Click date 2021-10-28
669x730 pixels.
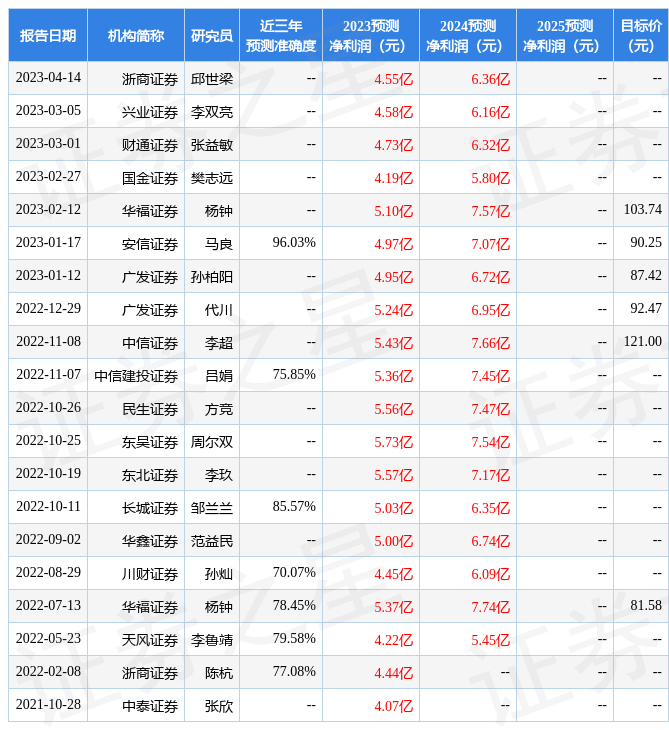[48, 705]
